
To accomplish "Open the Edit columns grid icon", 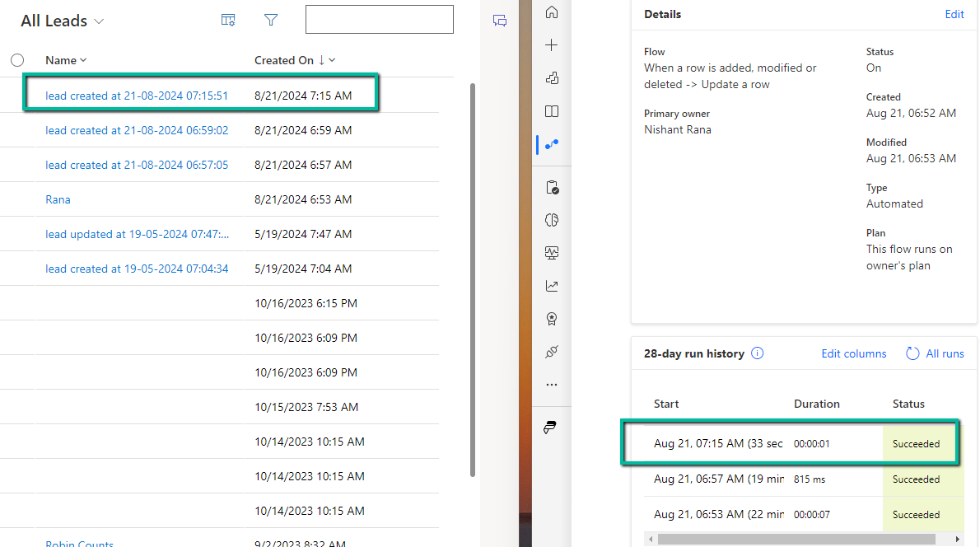I will coord(228,20).
